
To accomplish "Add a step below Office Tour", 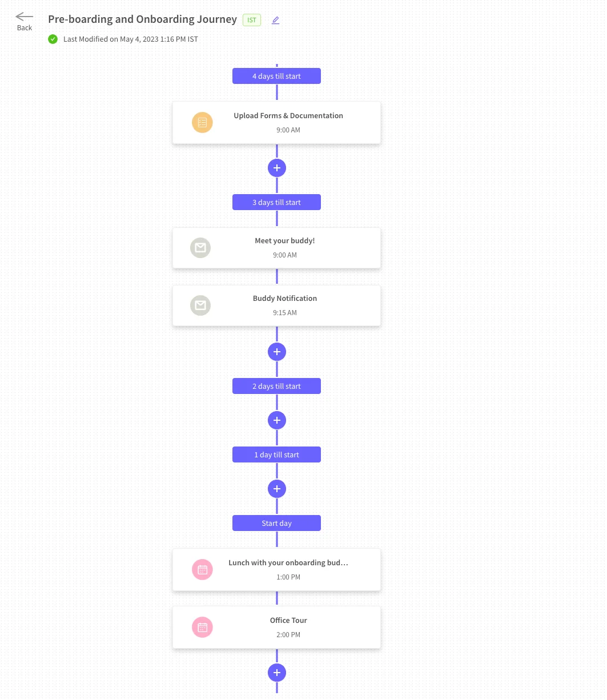I will (x=277, y=673).
